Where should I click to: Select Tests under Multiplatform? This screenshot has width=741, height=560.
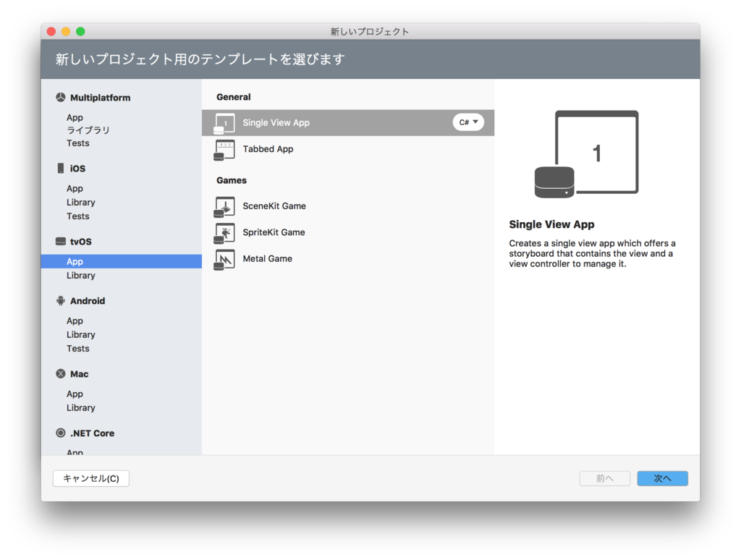[78, 143]
